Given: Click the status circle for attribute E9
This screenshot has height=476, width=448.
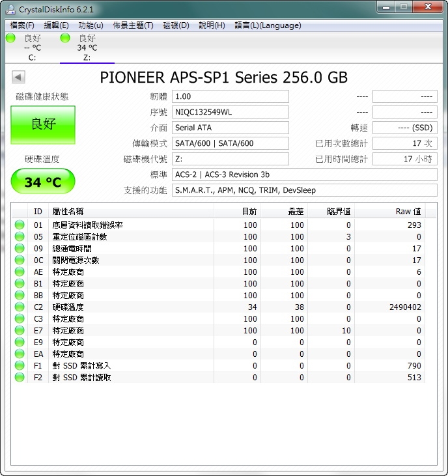Looking at the screenshot, I should [20, 342].
